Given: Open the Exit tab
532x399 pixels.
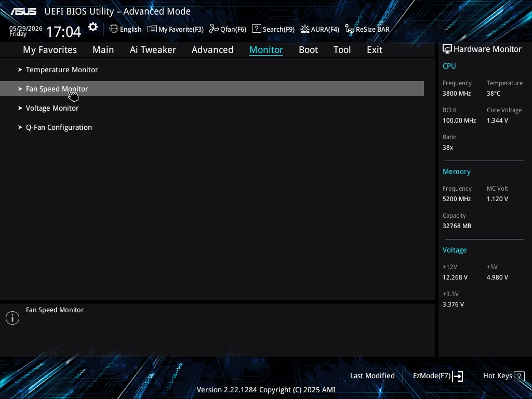Looking at the screenshot, I should click(x=375, y=50).
